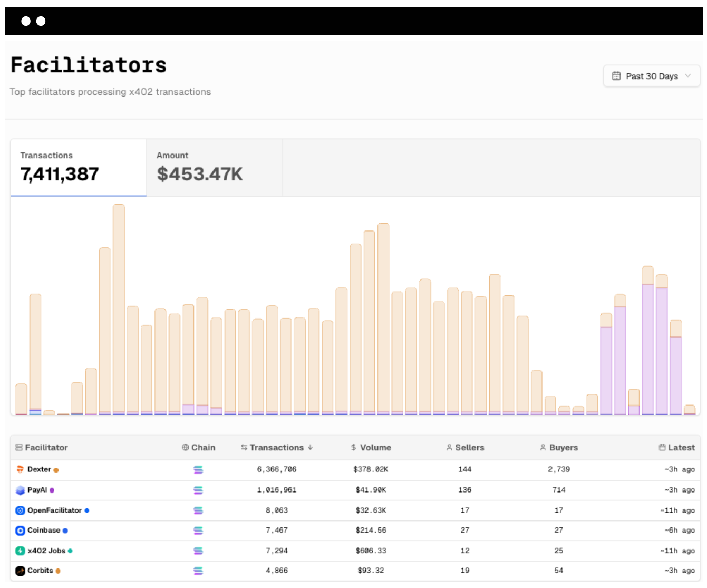Open the OpenFacilitator name link
Viewport: 707px width, 588px height.
pyautogui.click(x=54, y=510)
